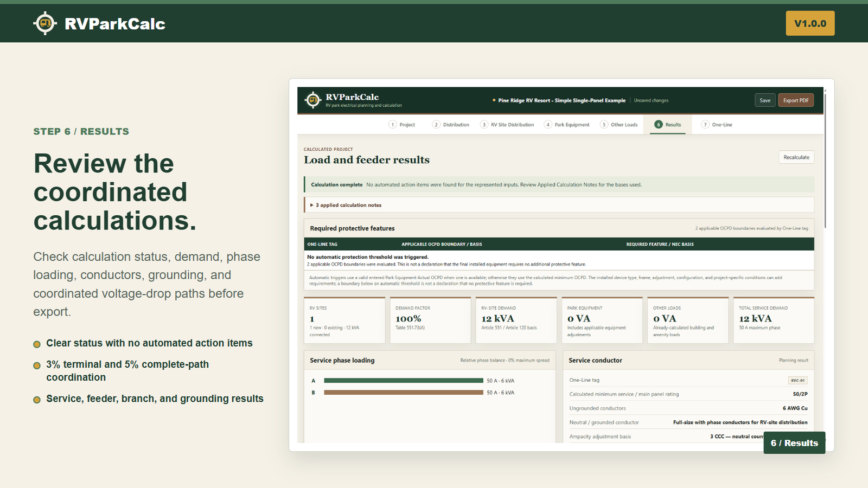The image size is (868, 488).
Task: Click 'APPLICABLE OCPD BOUNDARY / BASIS' column header
Action: point(442,244)
